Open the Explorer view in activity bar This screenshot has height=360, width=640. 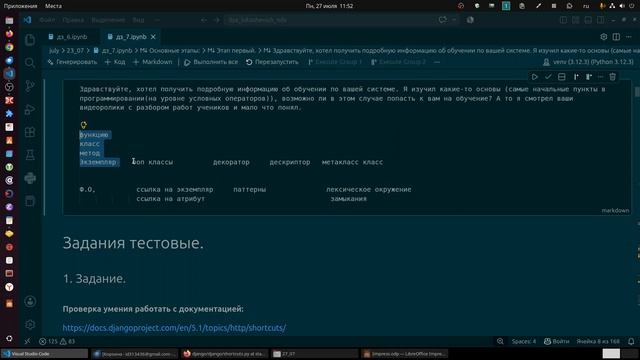click(30, 40)
